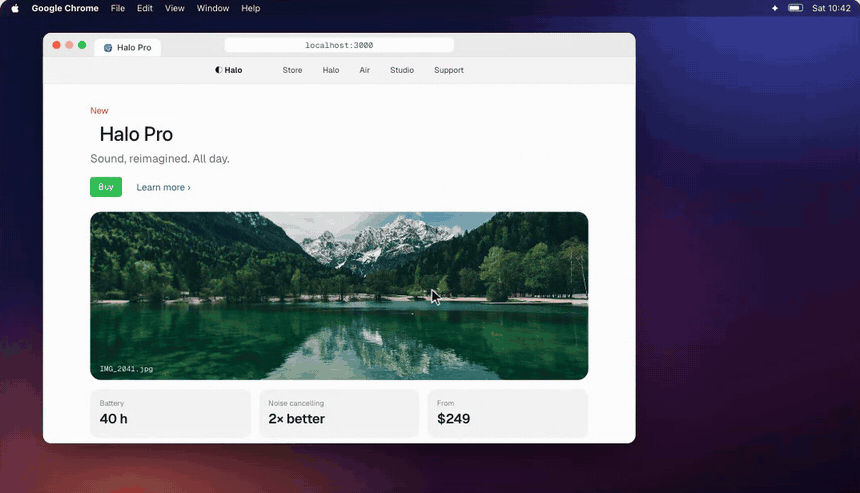Click the mountain lake hero image
Viewport: 860px width, 493px height.
click(339, 296)
